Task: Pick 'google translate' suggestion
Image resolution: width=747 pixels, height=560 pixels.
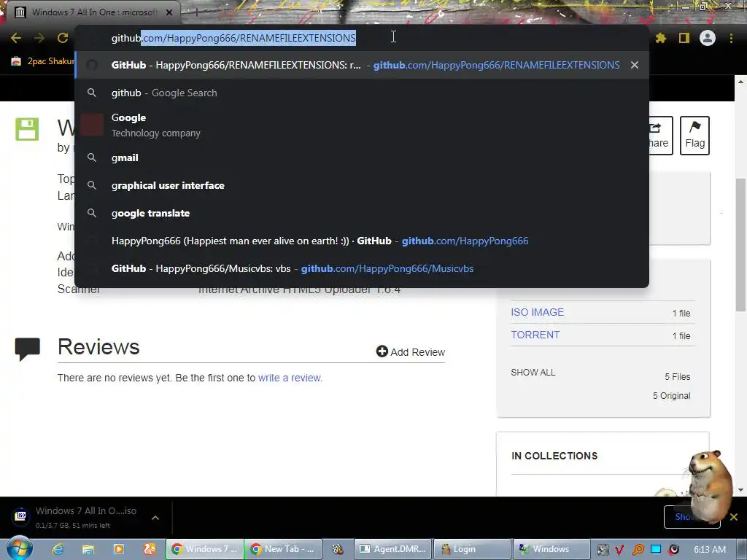Action: coord(362,213)
